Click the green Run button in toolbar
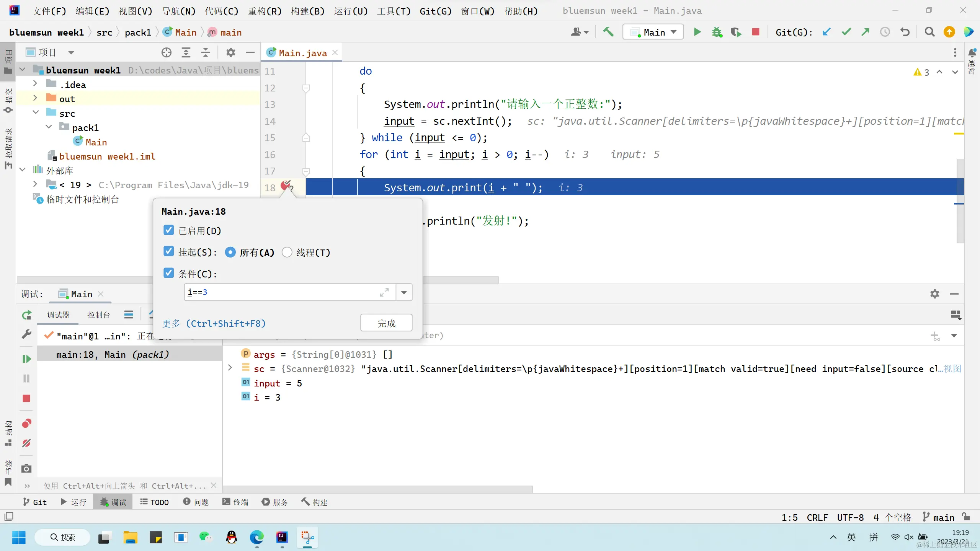Image resolution: width=980 pixels, height=551 pixels. [x=697, y=32]
